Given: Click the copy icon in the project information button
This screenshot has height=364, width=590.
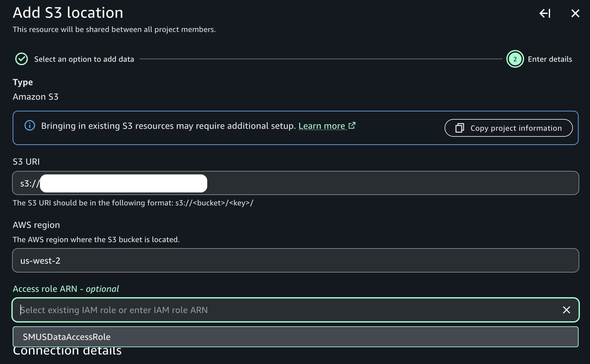Looking at the screenshot, I should [x=459, y=128].
